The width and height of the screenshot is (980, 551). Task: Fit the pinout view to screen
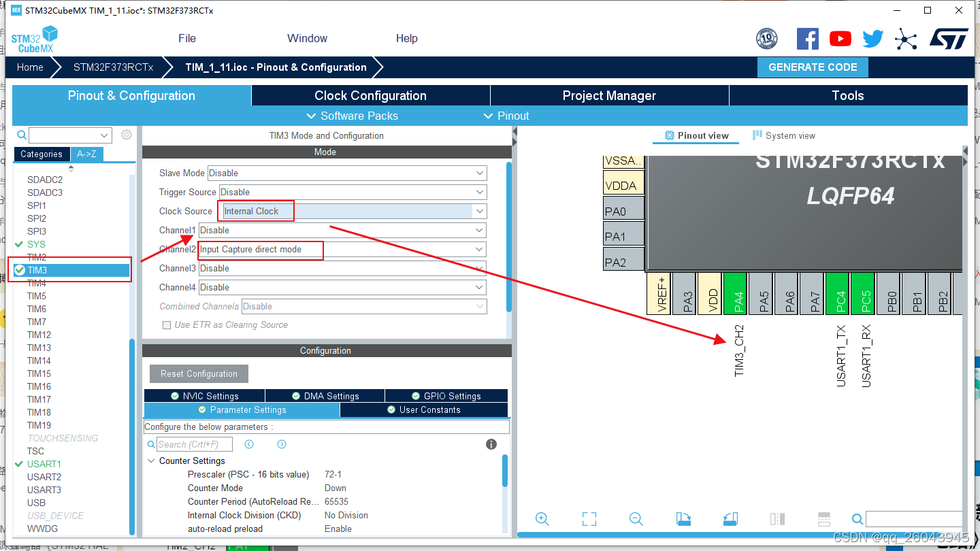pyautogui.click(x=589, y=519)
